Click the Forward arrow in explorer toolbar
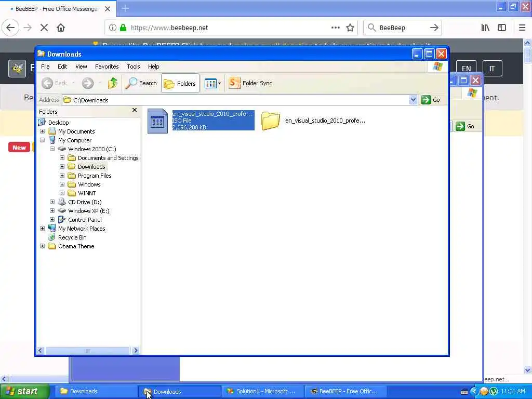532x399 pixels. point(88,83)
